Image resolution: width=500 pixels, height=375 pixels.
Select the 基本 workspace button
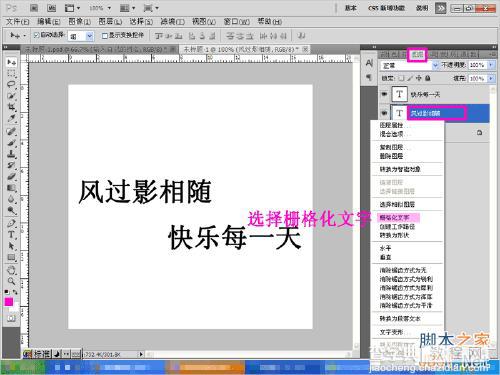(x=350, y=8)
